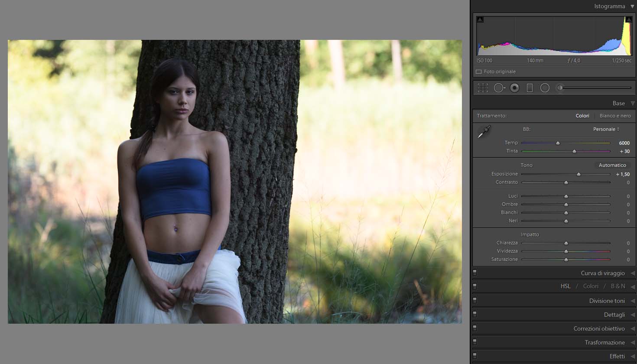Select the Graduated Filter tool
The image size is (637, 364).
pos(530,88)
